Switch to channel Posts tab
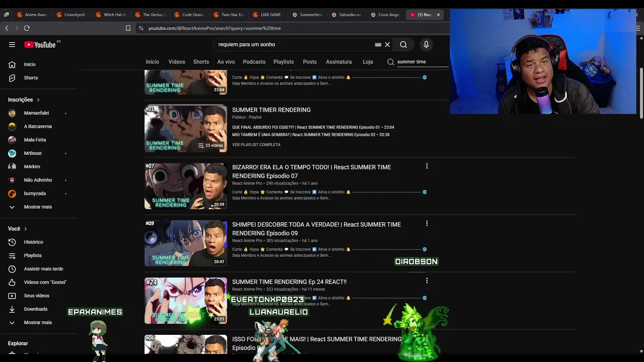The height and width of the screenshot is (362, 644). (x=310, y=62)
